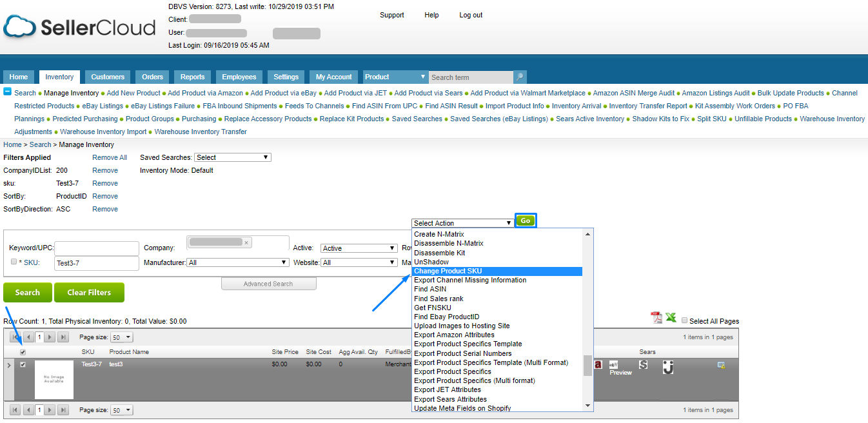Image resolution: width=868 pixels, height=423 pixels.
Task: Click the Sears S icon in the Test3-7 row
Action: (x=643, y=365)
